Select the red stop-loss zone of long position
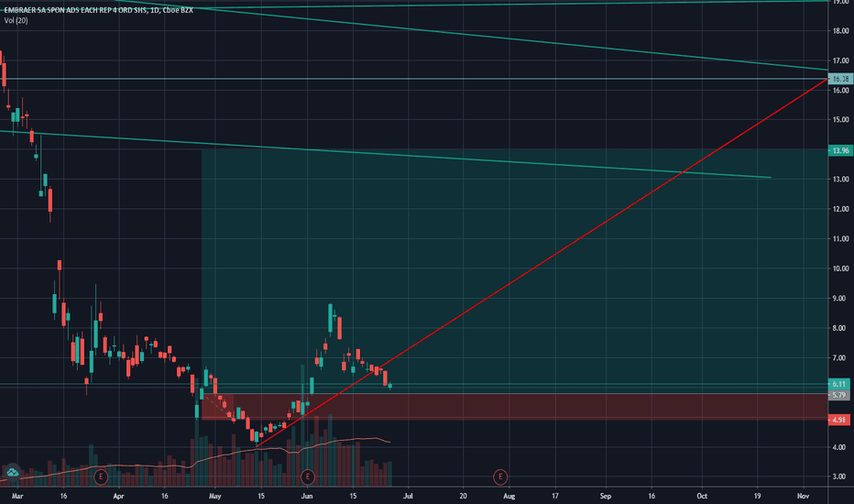Screen dimensions: 854x504 pyautogui.click(x=515, y=407)
